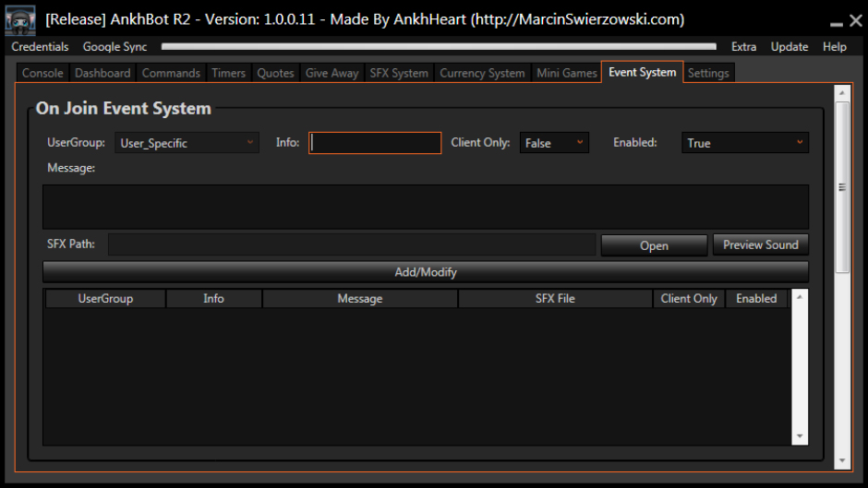Image resolution: width=868 pixels, height=488 pixels.
Task: Switch to the Quotes tab
Action: pos(275,73)
